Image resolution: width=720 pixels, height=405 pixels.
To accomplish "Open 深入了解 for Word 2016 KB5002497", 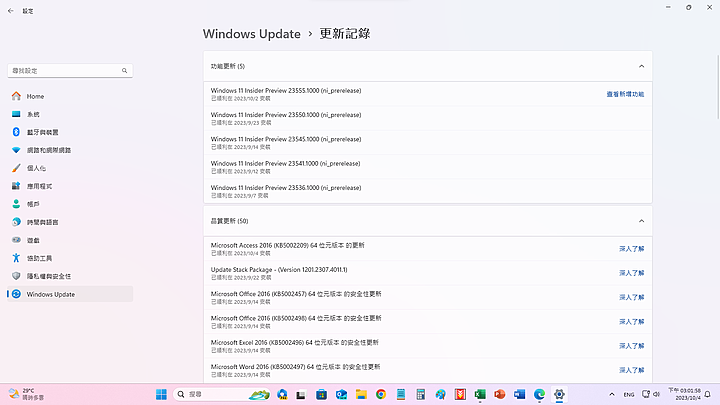I will [x=631, y=370].
